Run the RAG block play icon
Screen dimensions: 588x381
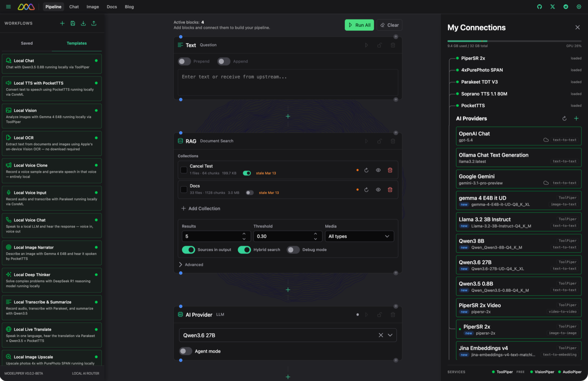[367, 141]
